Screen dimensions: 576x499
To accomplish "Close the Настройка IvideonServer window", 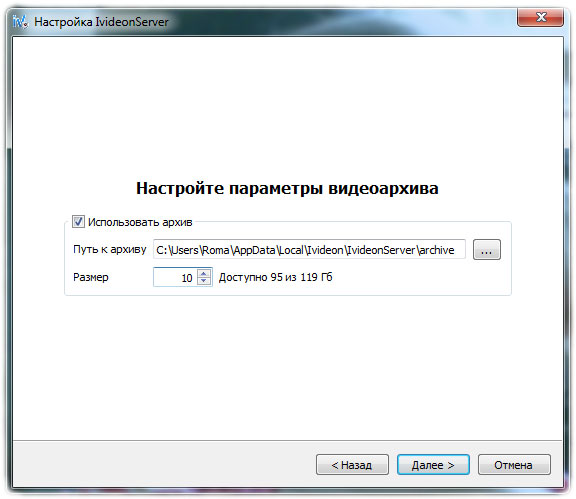I will point(540,17).
